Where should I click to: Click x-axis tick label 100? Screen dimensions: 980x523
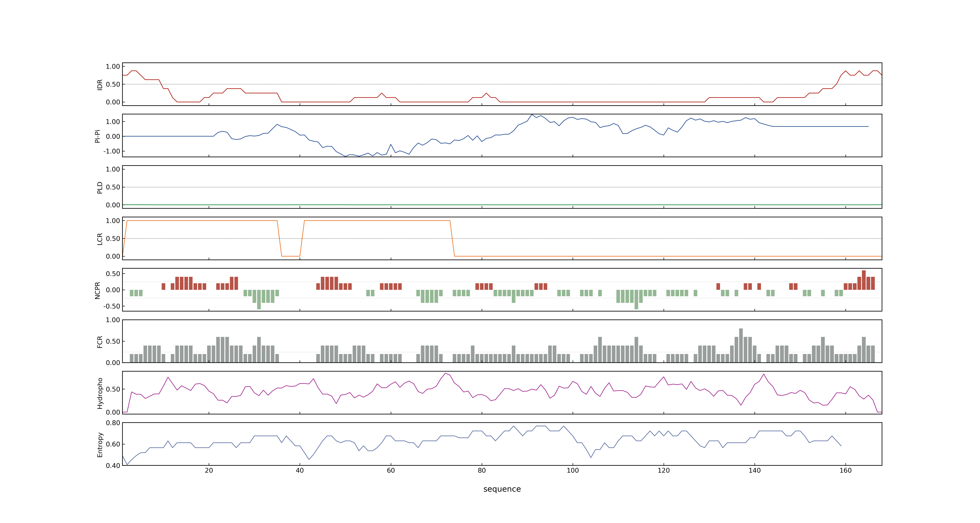(x=572, y=470)
